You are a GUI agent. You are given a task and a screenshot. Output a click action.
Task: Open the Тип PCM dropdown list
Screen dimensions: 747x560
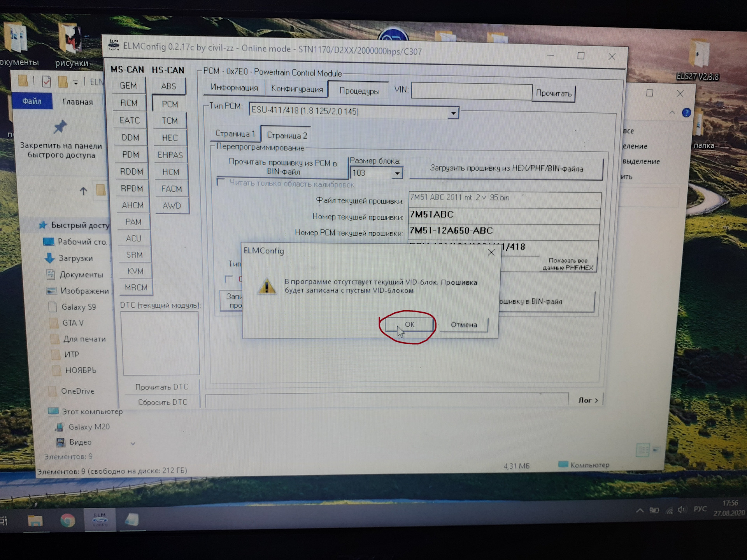(x=453, y=113)
